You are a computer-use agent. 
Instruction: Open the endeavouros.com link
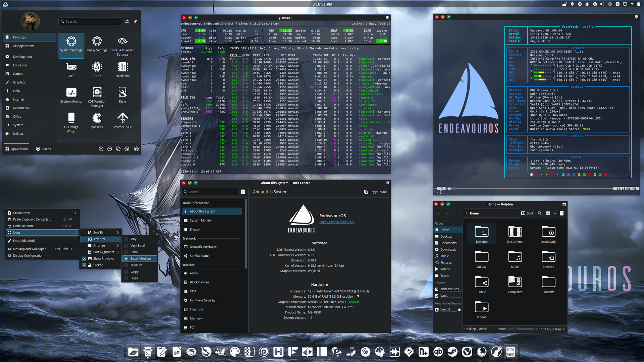[x=337, y=222]
